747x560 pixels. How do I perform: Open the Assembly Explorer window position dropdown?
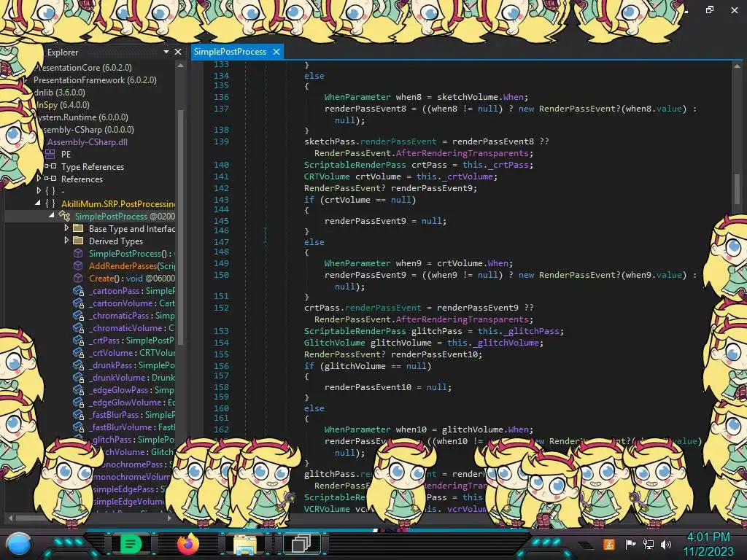166,52
